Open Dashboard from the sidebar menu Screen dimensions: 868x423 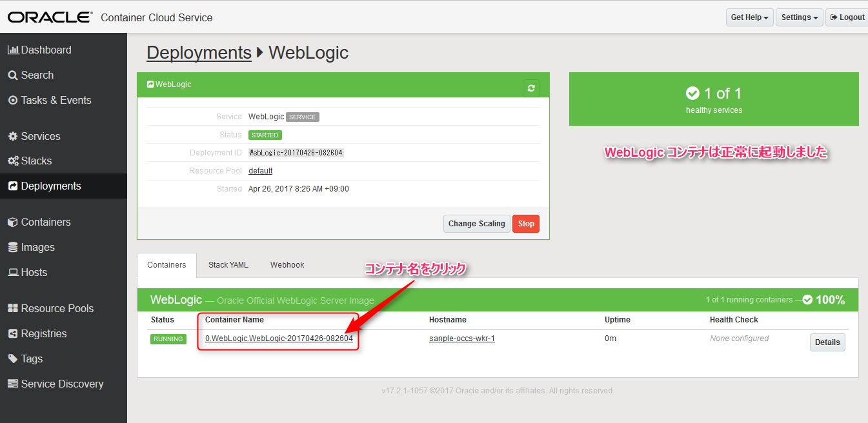(63, 50)
